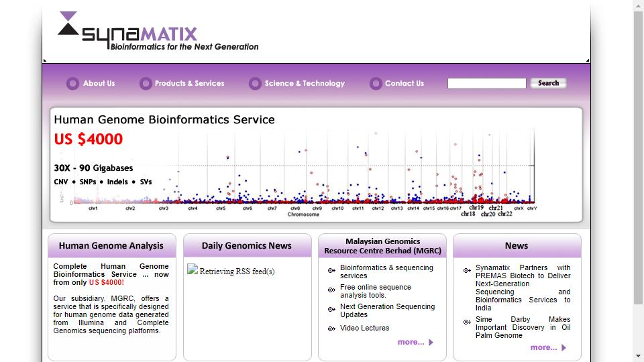Click the red US $4000! text link
644x362 pixels.
(107, 282)
